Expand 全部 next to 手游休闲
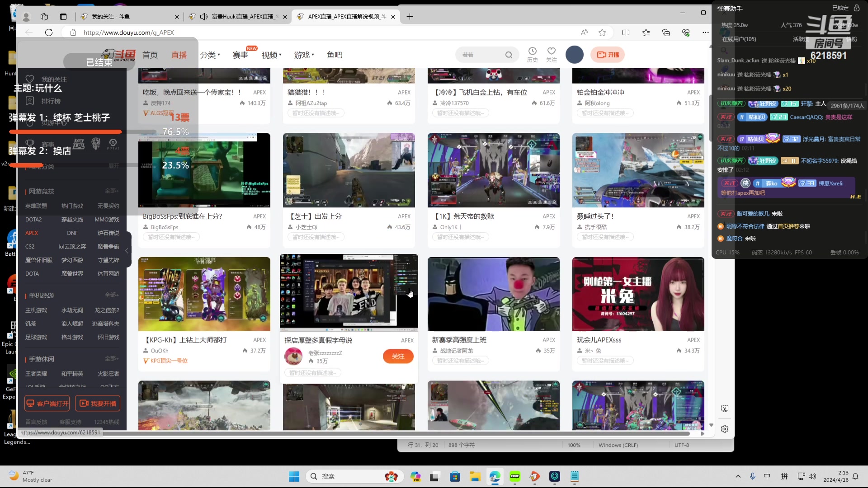The width and height of the screenshot is (868, 488). 112,359
